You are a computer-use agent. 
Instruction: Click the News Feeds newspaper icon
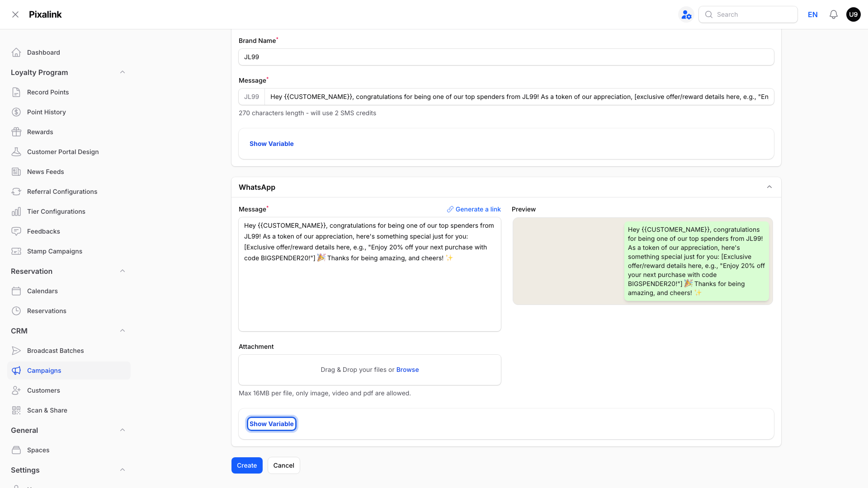(x=16, y=172)
